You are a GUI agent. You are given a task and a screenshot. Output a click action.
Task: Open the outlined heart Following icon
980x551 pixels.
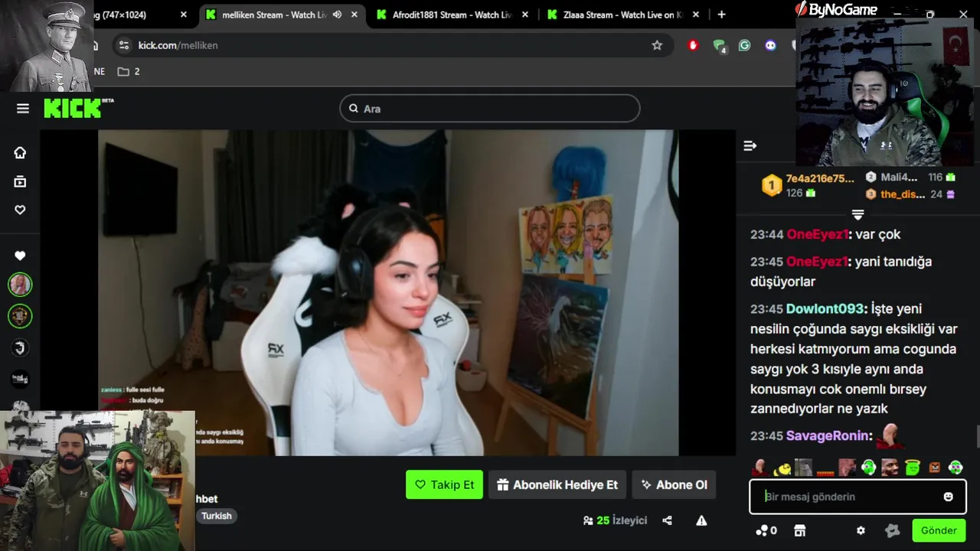point(20,210)
